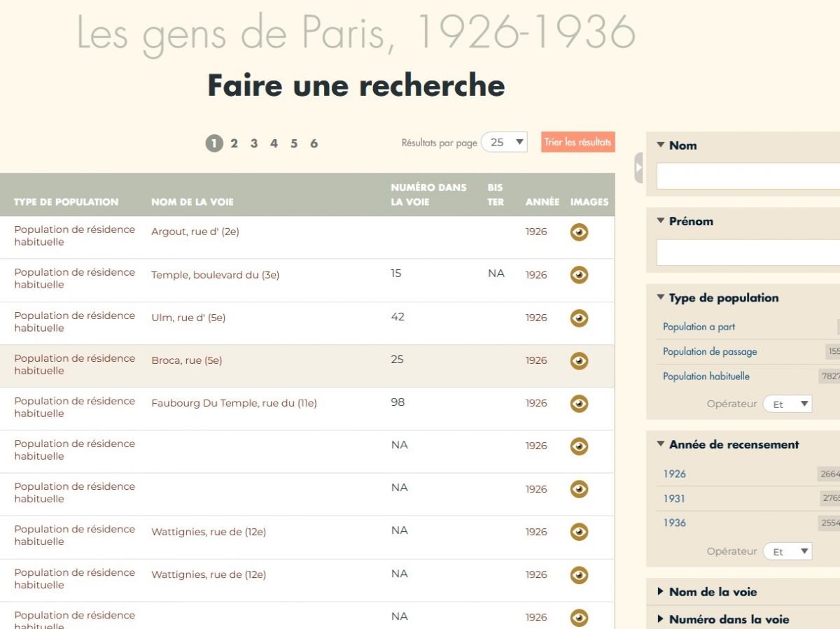Open images for Broca, rue record
840x629 pixels.
(579, 361)
